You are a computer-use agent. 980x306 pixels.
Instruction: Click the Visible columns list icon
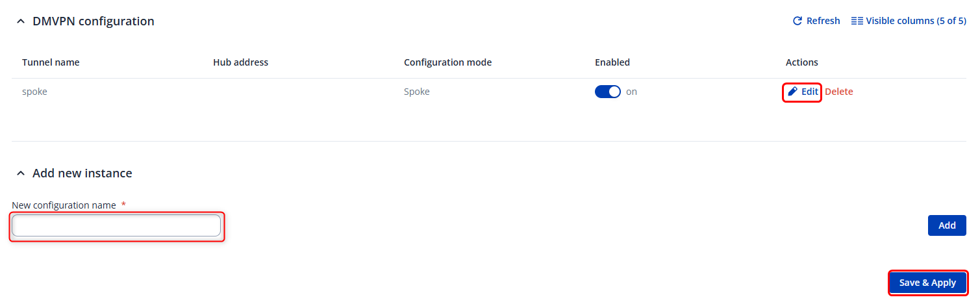pyautogui.click(x=857, y=21)
